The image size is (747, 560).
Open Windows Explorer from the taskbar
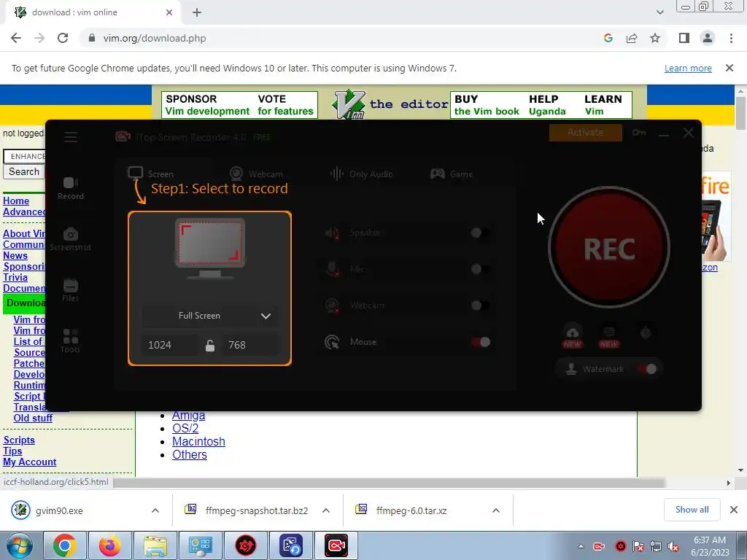(155, 545)
